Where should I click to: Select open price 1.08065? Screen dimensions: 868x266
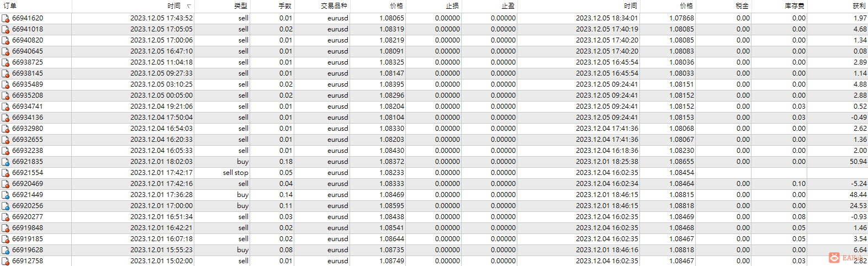tap(391, 18)
